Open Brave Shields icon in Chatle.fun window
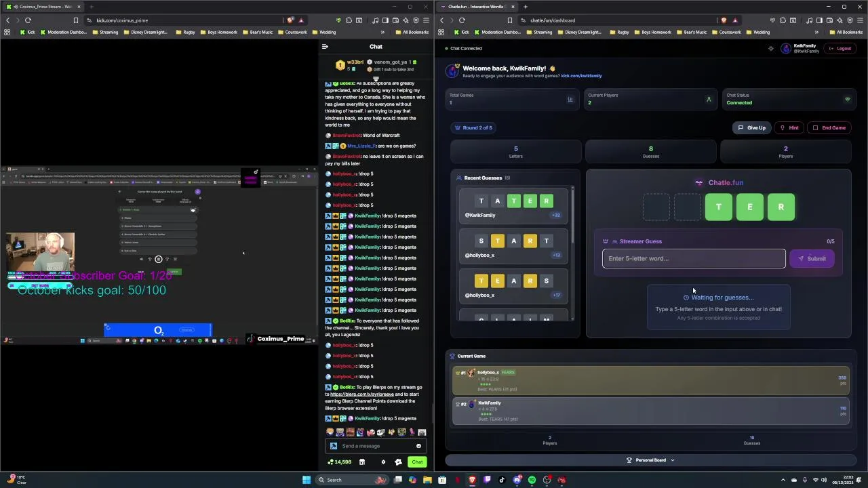The width and height of the screenshot is (868, 488). pyautogui.click(x=724, y=20)
